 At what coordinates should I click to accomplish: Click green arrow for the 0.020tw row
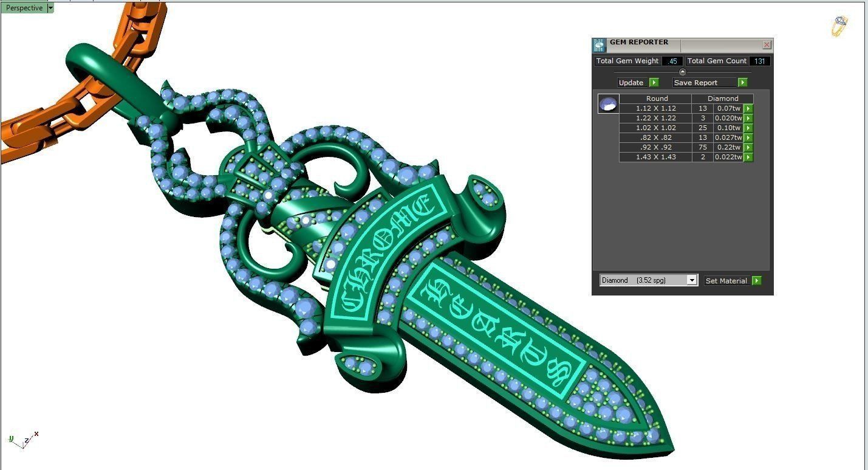coord(748,118)
